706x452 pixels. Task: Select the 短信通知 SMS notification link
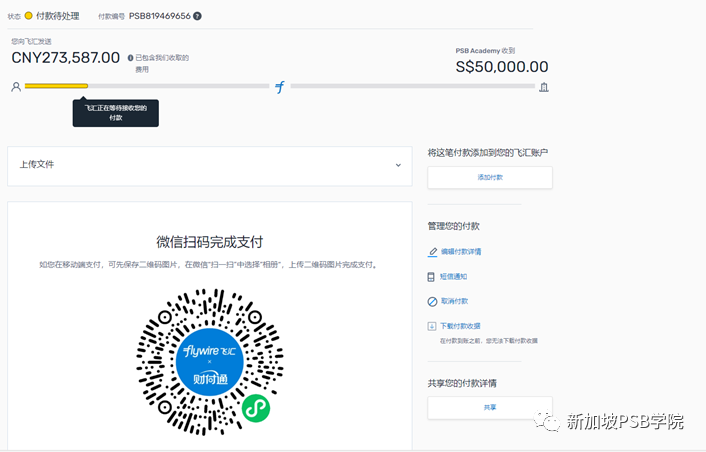(453, 276)
